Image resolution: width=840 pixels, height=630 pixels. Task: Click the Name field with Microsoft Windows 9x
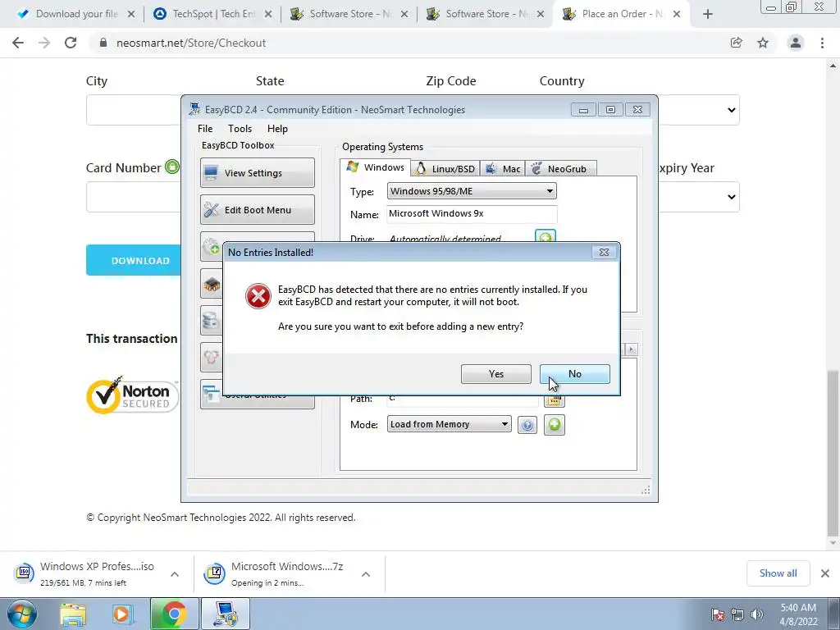472,214
